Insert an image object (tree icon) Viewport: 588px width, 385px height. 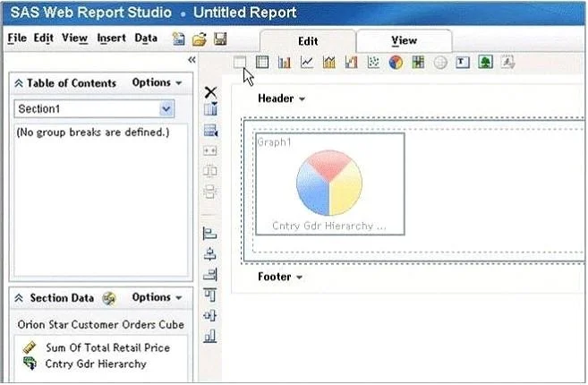485,62
